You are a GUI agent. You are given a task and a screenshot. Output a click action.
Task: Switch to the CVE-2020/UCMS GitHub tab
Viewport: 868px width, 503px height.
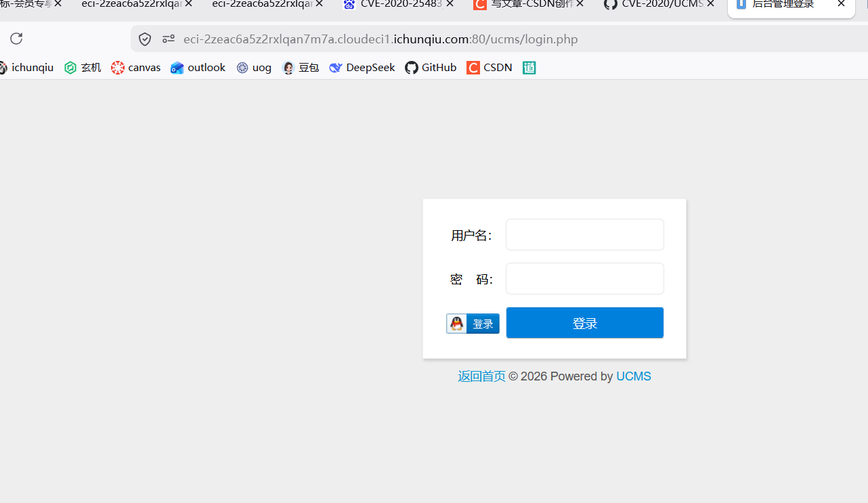point(653,3)
